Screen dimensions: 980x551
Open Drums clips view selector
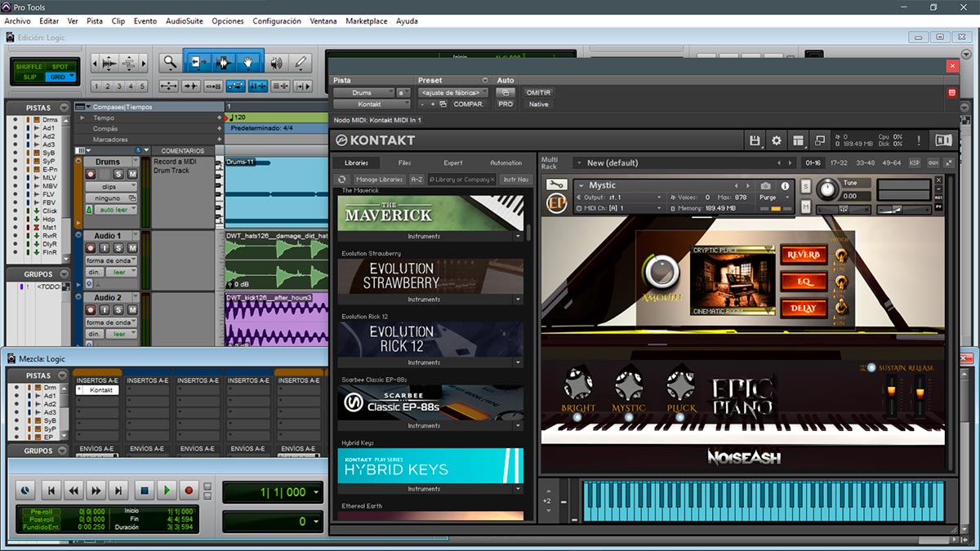pos(111,187)
